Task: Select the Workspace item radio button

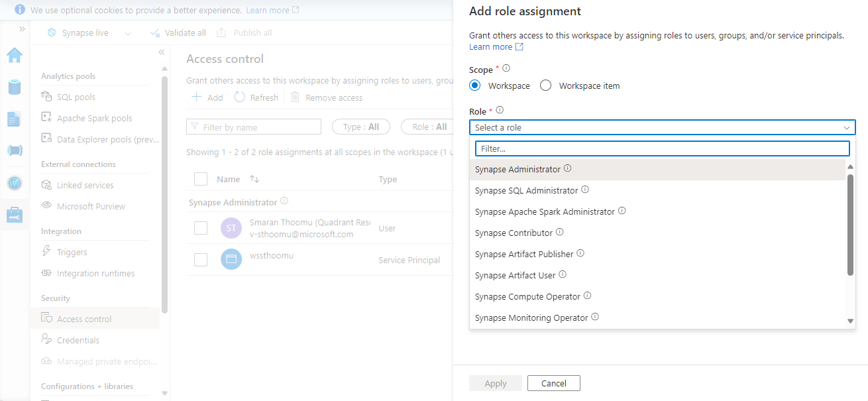Action: (545, 85)
